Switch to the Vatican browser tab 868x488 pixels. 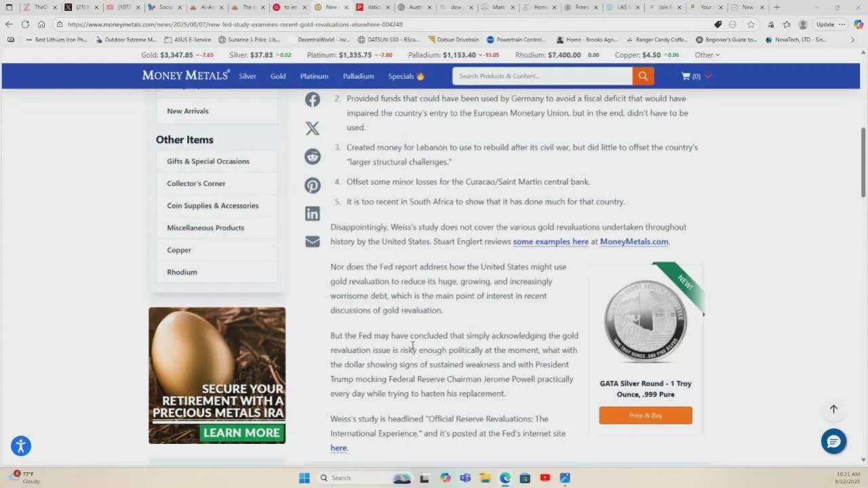[x=374, y=7]
